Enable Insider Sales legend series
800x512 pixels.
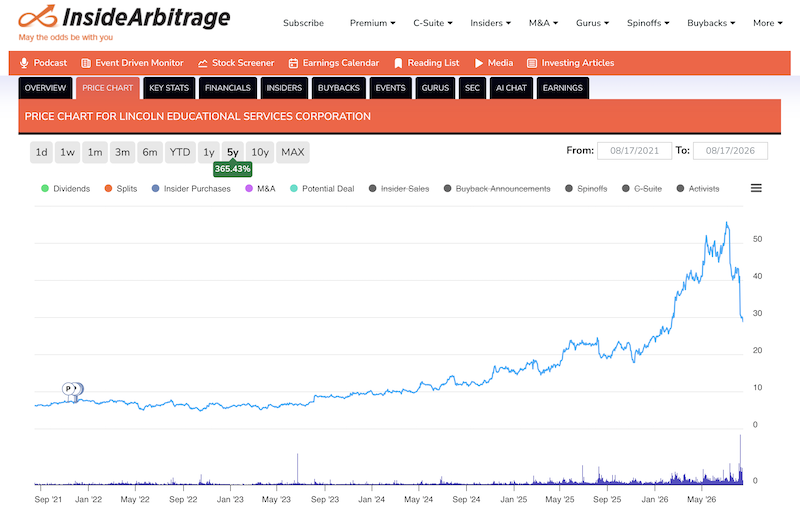pyautogui.click(x=399, y=189)
